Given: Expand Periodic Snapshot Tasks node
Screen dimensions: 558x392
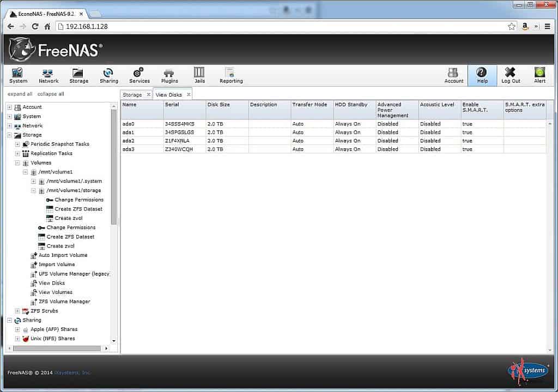Looking at the screenshot, I should [17, 144].
